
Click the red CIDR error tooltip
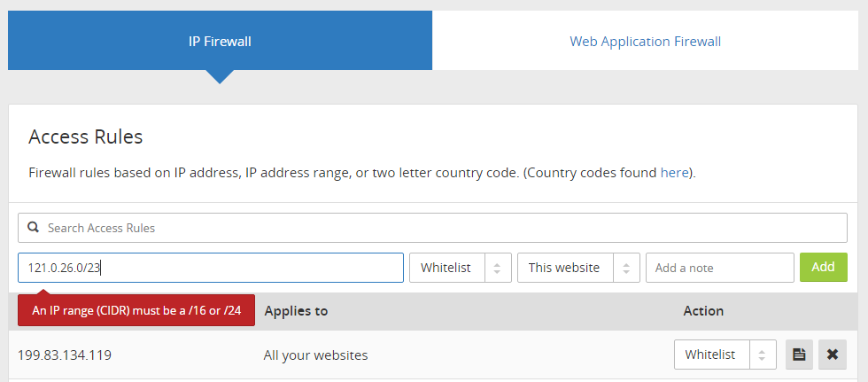[x=136, y=310]
